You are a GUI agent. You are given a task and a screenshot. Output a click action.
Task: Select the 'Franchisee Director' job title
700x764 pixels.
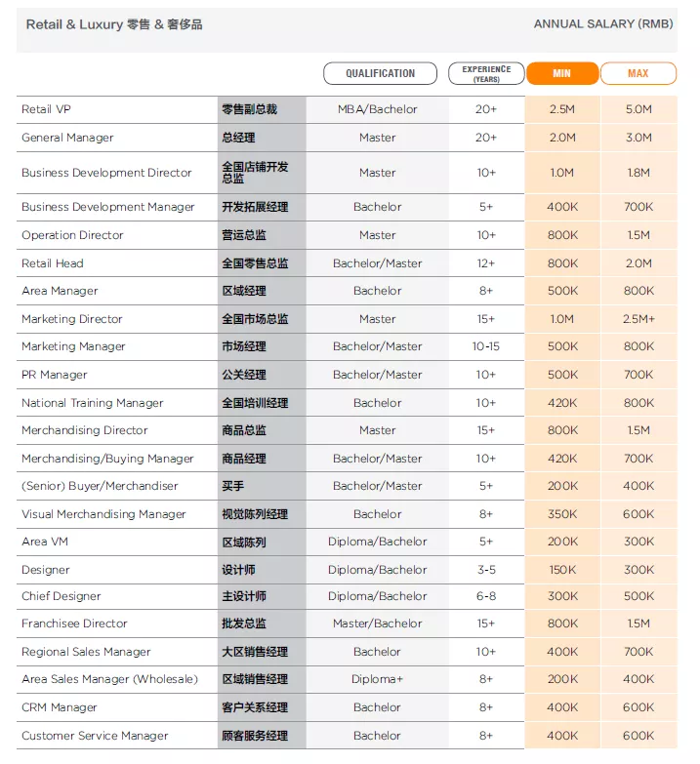pyautogui.click(x=74, y=623)
